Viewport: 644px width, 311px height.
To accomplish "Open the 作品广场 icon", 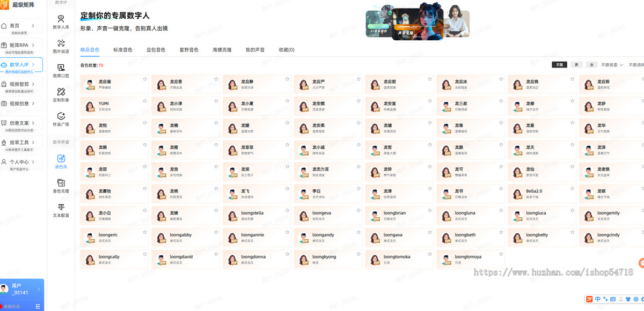I will (x=61, y=116).
